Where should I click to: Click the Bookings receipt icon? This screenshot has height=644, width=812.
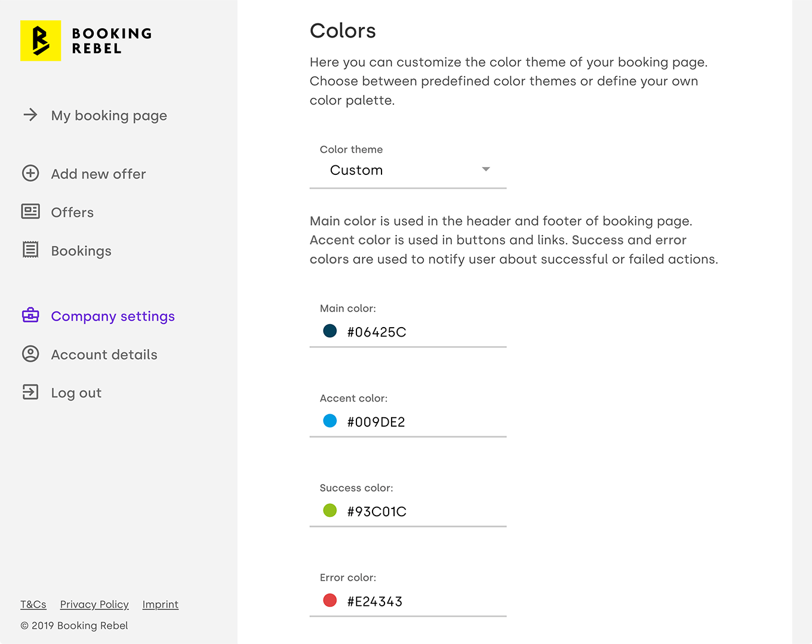(30, 250)
